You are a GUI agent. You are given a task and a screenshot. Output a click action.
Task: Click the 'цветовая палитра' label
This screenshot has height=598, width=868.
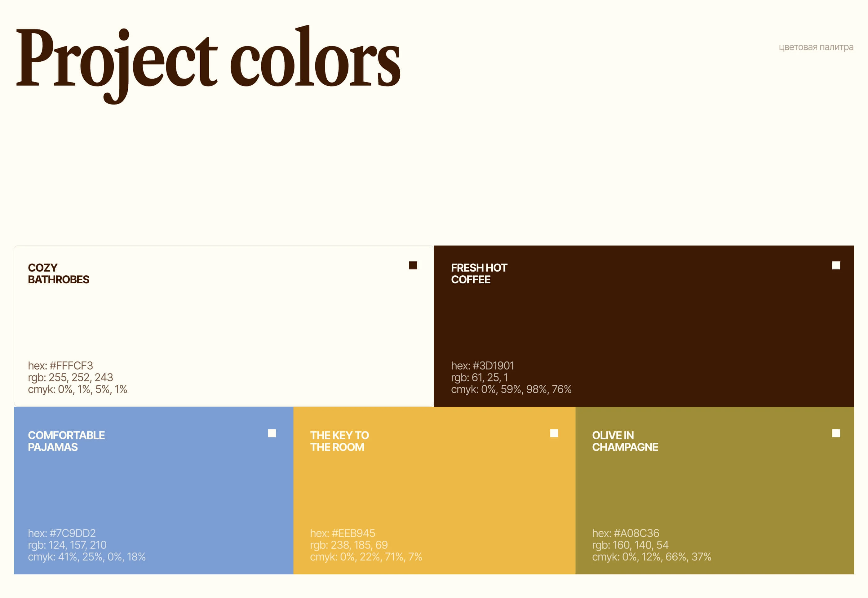[x=816, y=47]
